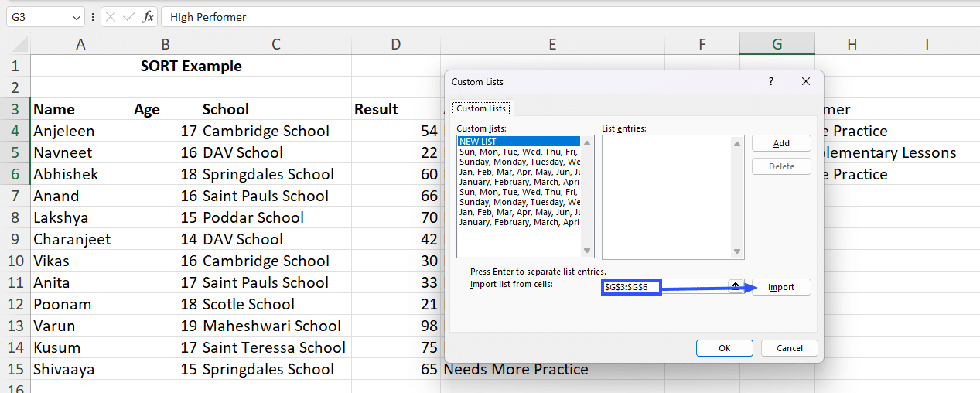This screenshot has height=393, width=980.
Task: Click the Insert Function fx icon
Action: pos(148,16)
